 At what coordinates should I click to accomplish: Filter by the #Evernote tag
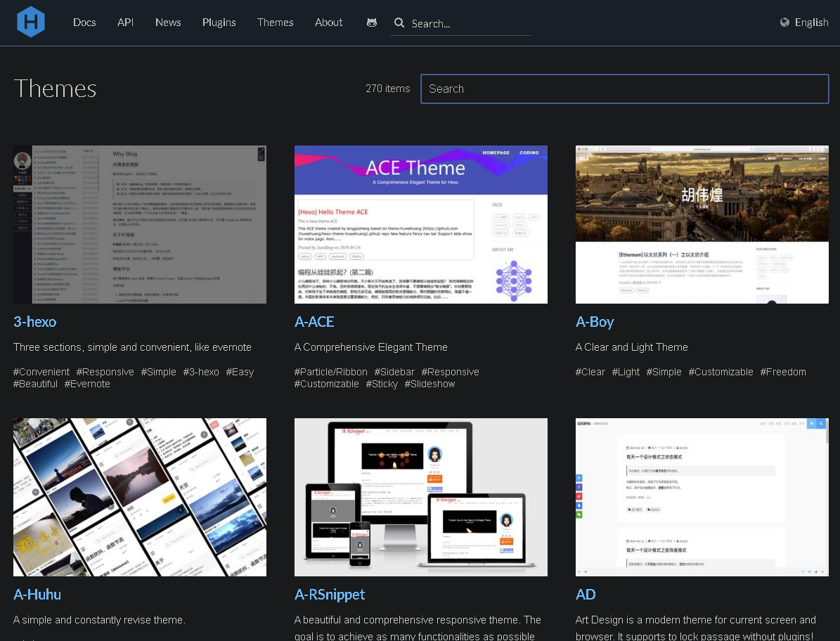pyautogui.click(x=87, y=384)
